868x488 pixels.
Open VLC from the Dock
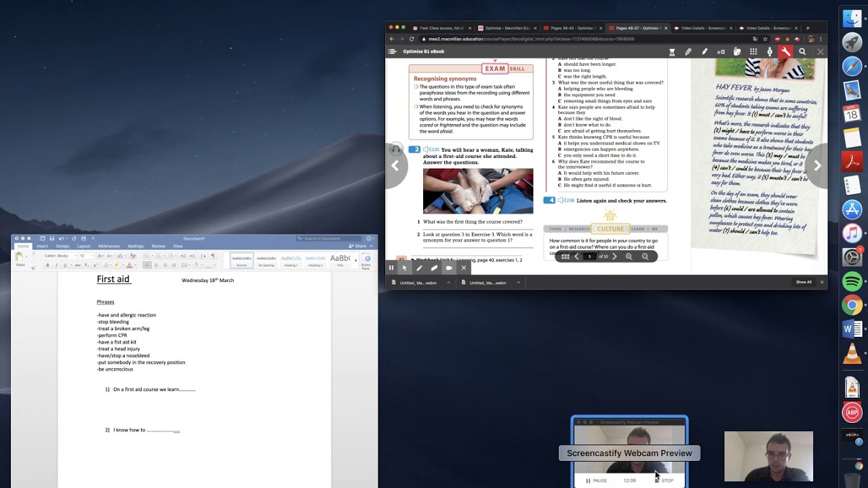click(x=852, y=354)
